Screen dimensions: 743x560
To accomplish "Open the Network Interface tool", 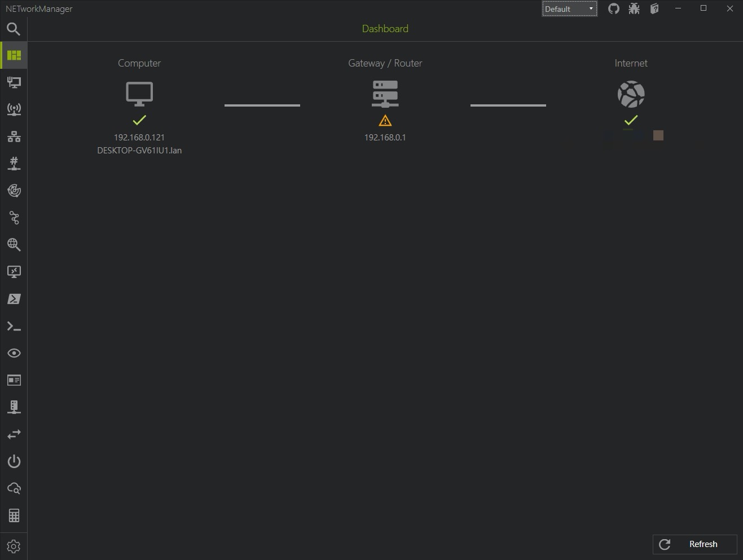I will [14, 82].
